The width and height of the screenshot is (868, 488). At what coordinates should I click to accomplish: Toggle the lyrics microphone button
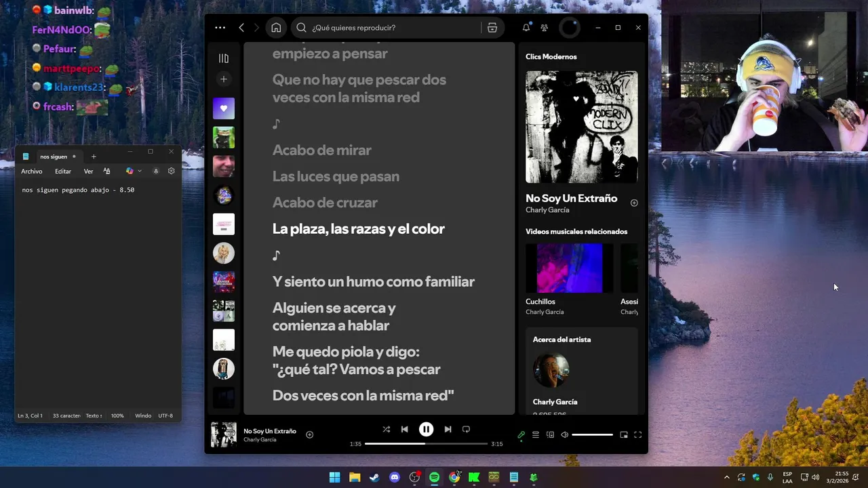[521, 435]
